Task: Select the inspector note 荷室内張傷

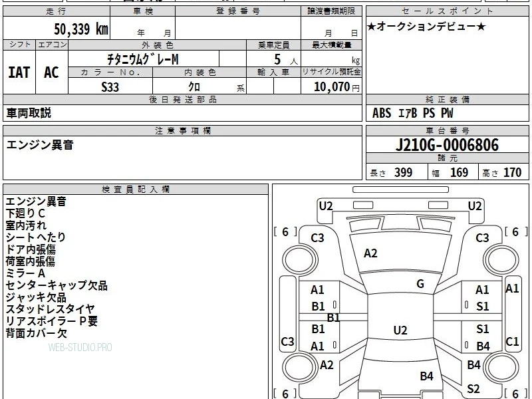Action: [x=30, y=261]
